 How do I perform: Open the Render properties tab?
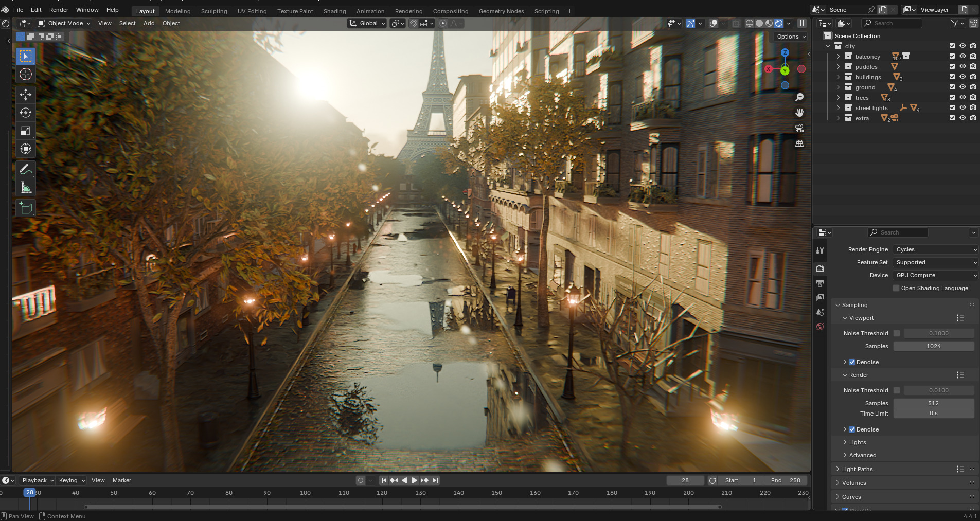tap(820, 268)
